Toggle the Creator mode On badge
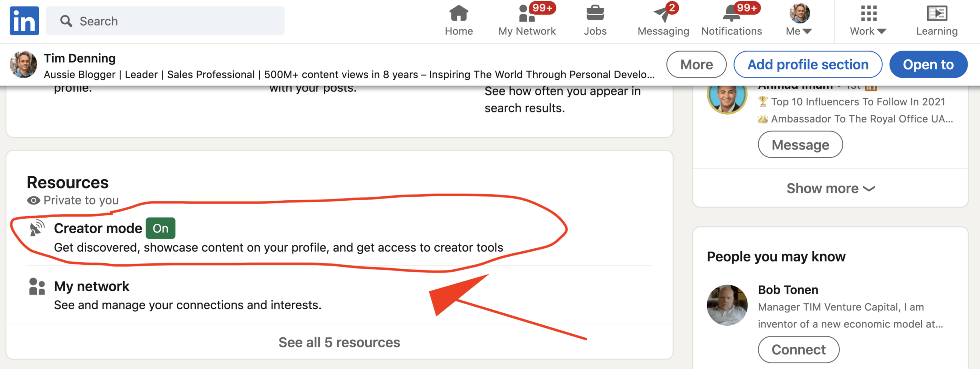The height and width of the screenshot is (369, 980). pos(160,228)
